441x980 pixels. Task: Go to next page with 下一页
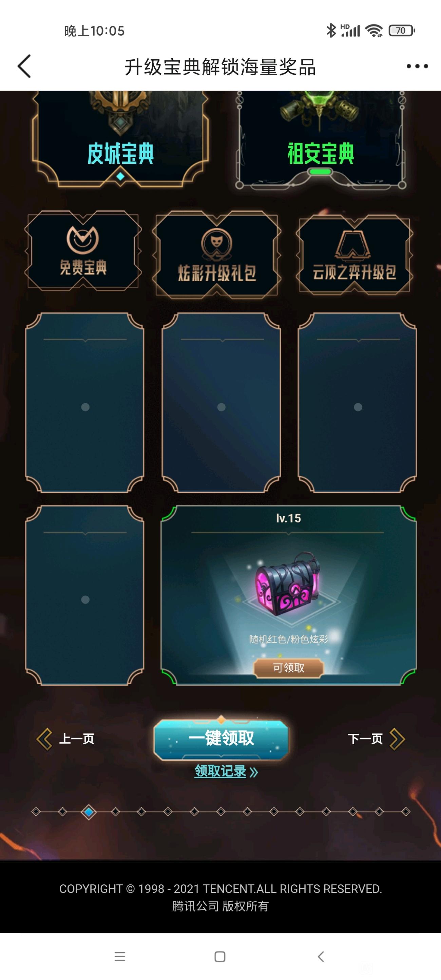(376, 739)
